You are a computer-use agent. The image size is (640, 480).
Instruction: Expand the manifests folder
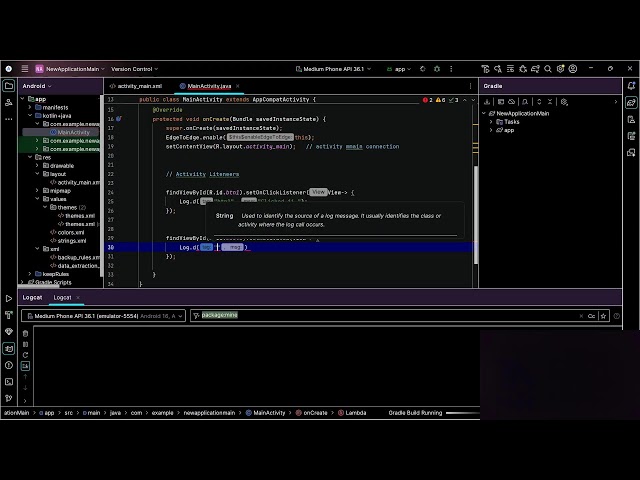point(30,107)
